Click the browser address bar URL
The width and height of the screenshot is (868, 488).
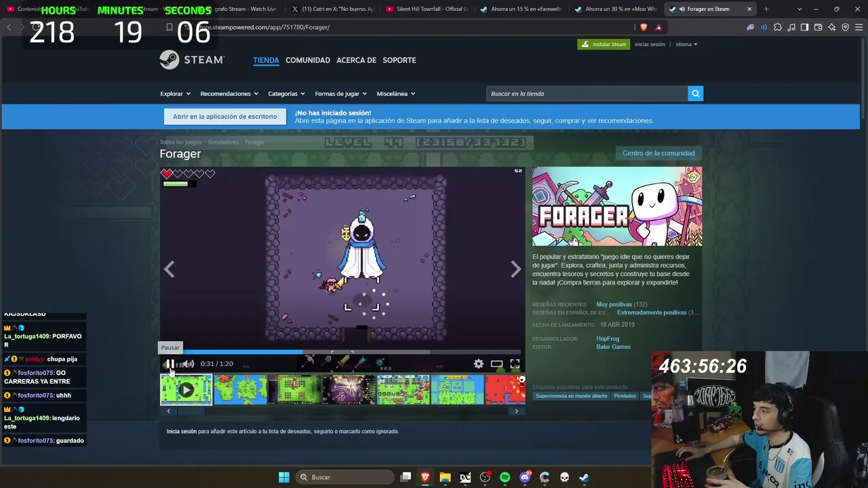pyautogui.click(x=264, y=27)
